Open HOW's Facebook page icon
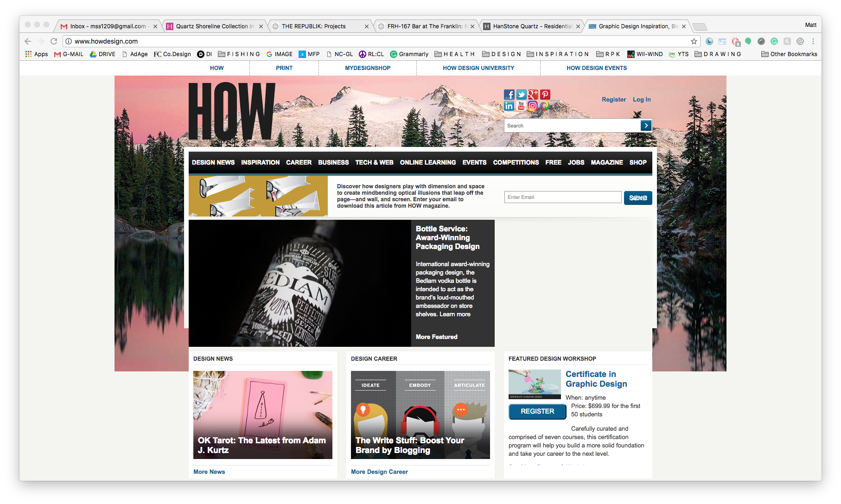The image size is (841, 504). (x=509, y=95)
